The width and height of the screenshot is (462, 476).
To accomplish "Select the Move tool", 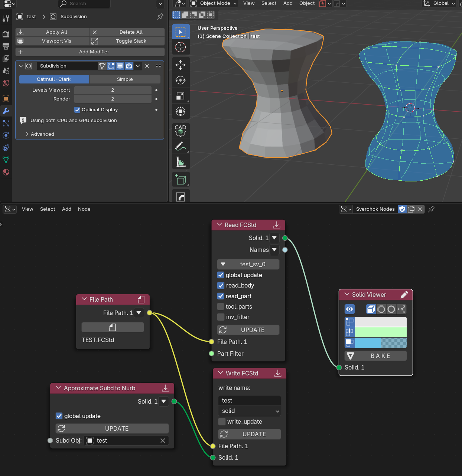I will tap(180, 65).
